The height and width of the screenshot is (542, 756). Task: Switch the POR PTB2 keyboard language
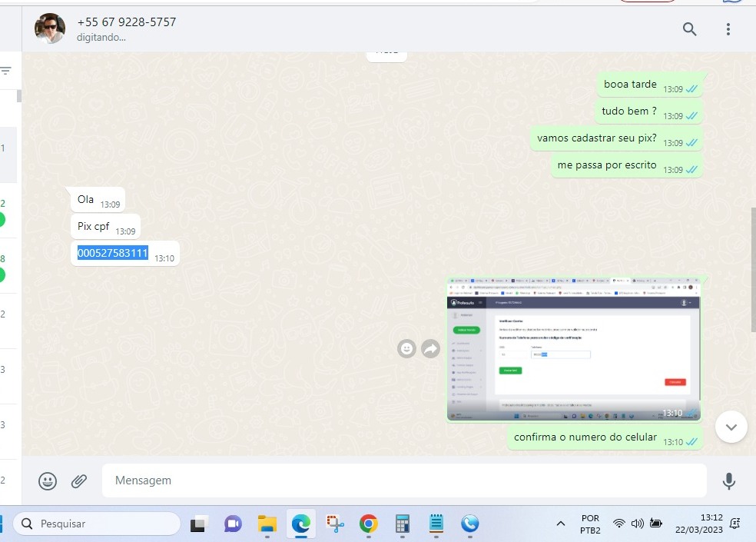coord(590,524)
